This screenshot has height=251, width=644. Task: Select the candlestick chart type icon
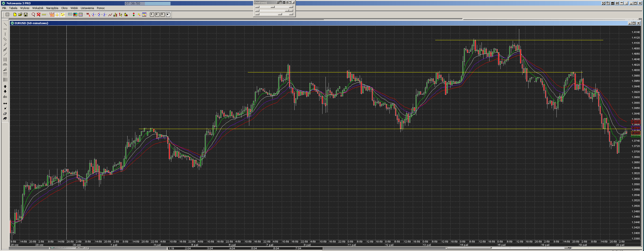pos(126,15)
